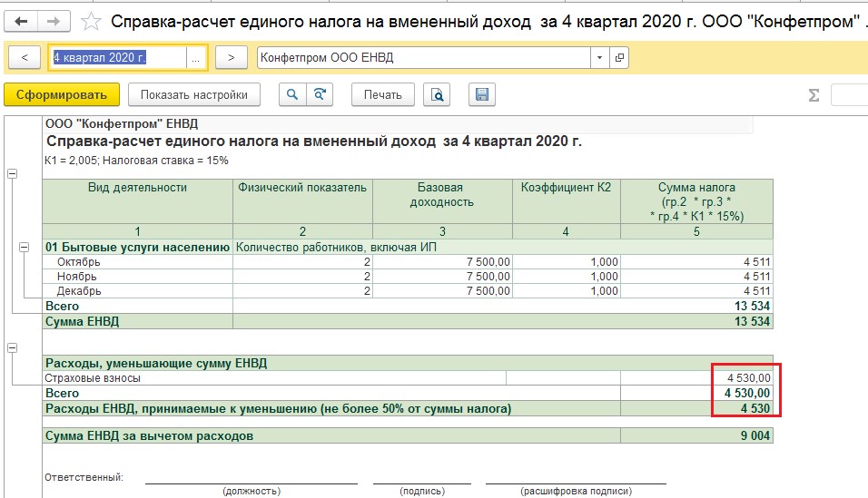Screen dimensions: 868x498
Task: Add report to favorites with star icon
Action: pyautogui.click(x=91, y=22)
